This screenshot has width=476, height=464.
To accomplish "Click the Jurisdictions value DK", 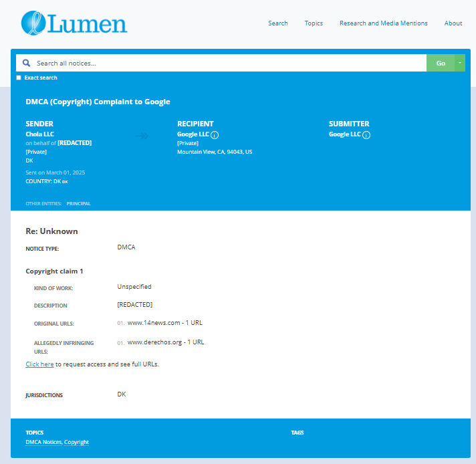I will [x=122, y=394].
